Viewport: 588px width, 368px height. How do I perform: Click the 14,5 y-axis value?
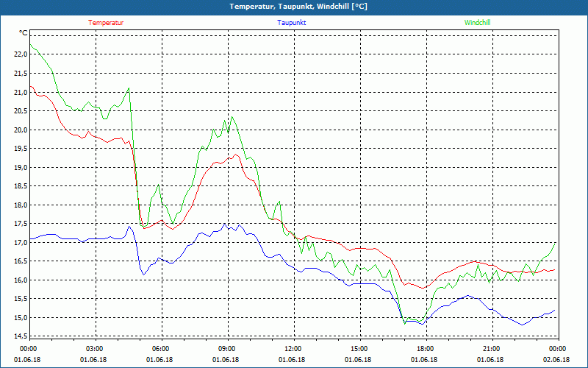click(21, 336)
